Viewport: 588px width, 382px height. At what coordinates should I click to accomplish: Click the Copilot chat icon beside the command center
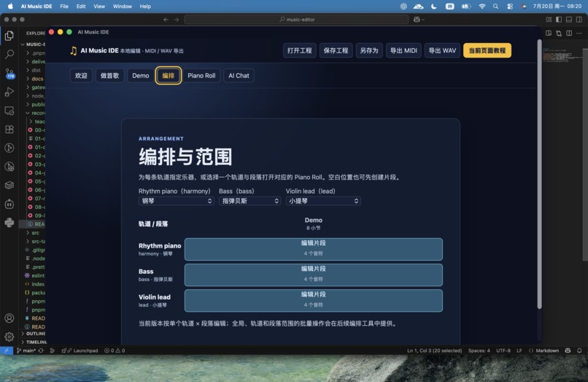(x=417, y=20)
